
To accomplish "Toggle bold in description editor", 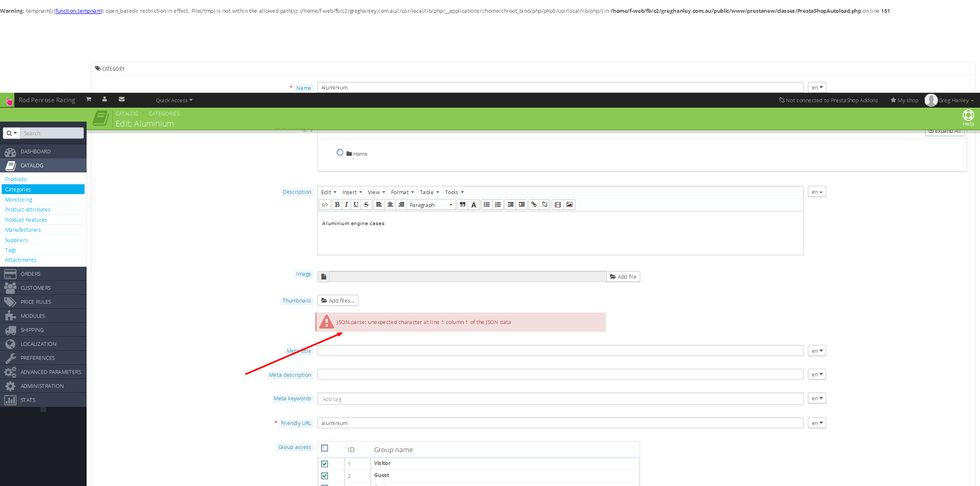I will pyautogui.click(x=337, y=205).
